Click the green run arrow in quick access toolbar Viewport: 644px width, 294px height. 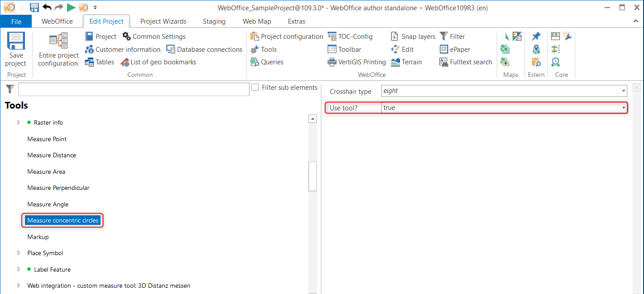pos(71,7)
